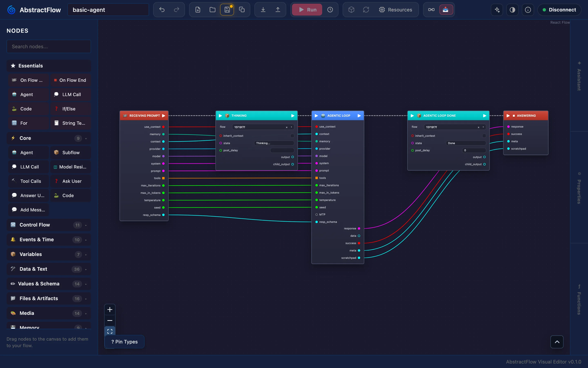This screenshot has width=588, height=368.
Task: Click the undo arrow icon
Action: 162,10
